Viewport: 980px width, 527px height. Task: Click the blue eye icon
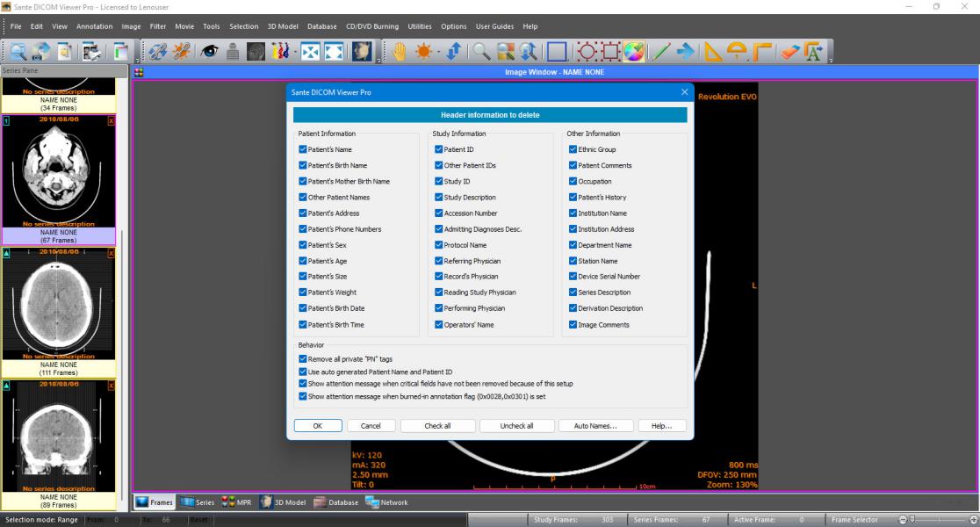click(209, 51)
